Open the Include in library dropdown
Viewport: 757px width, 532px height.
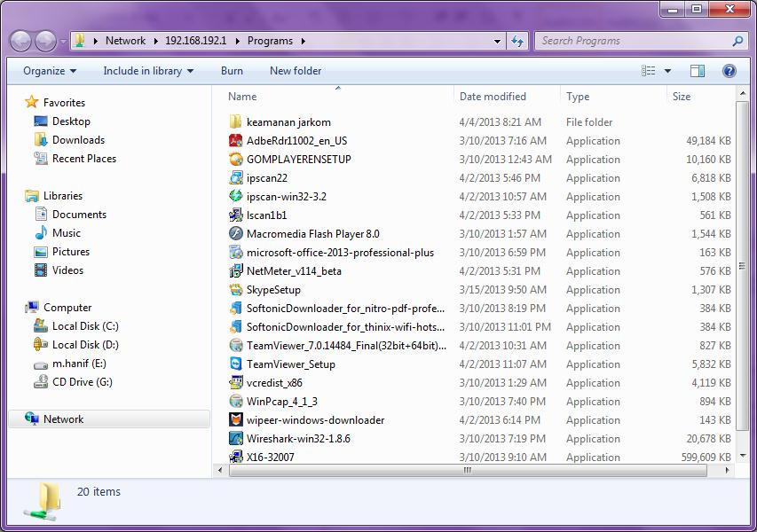(148, 71)
